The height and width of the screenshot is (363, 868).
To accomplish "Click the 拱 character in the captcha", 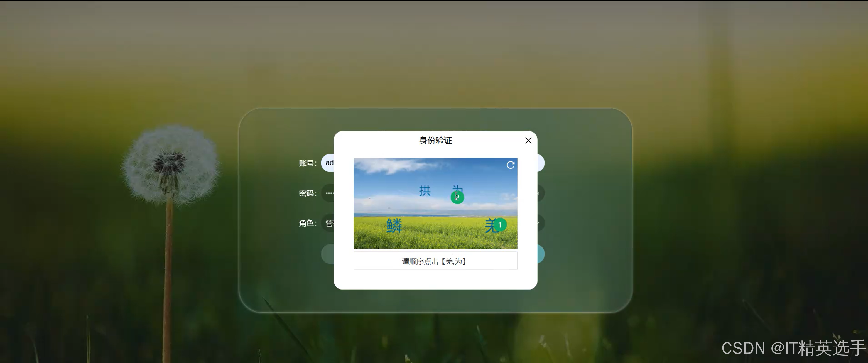I will 425,190.
